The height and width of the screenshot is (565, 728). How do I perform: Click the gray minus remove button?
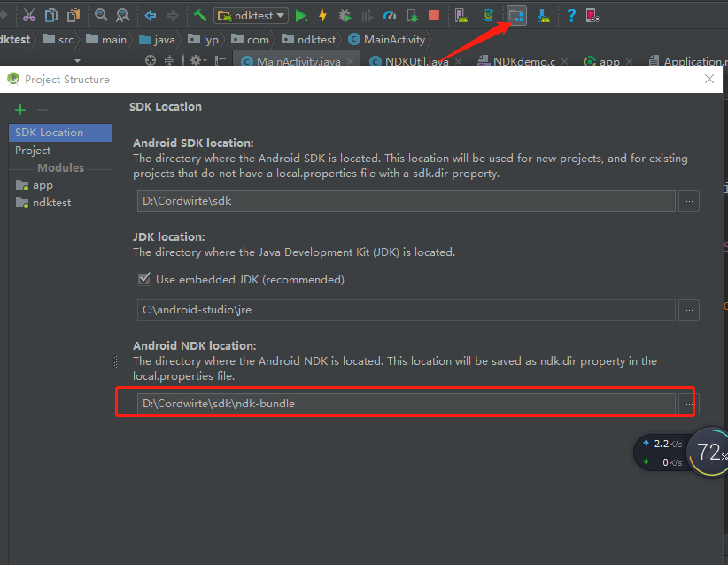click(x=43, y=110)
